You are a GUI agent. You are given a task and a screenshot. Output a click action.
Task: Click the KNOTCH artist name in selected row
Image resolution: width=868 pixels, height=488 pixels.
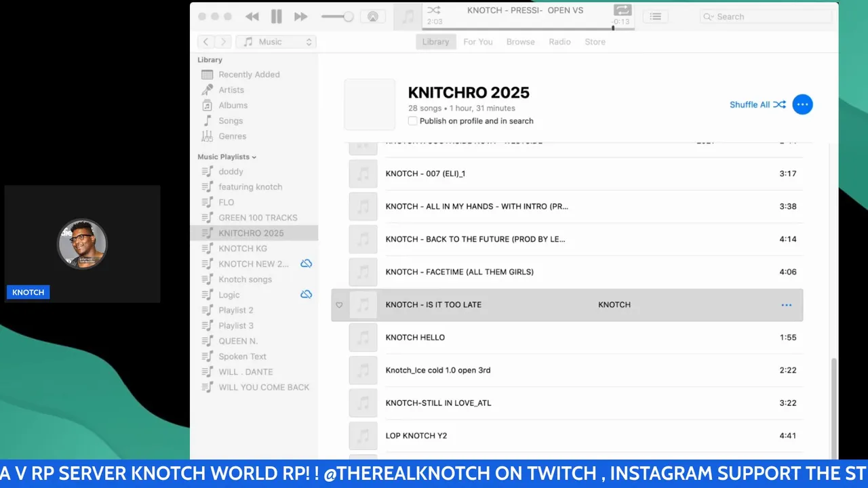(614, 305)
